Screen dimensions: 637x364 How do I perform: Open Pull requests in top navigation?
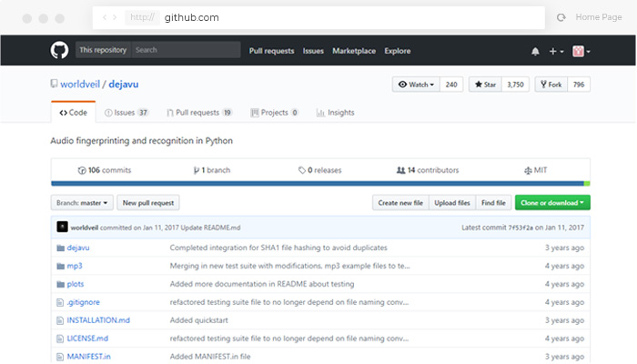[x=271, y=51]
